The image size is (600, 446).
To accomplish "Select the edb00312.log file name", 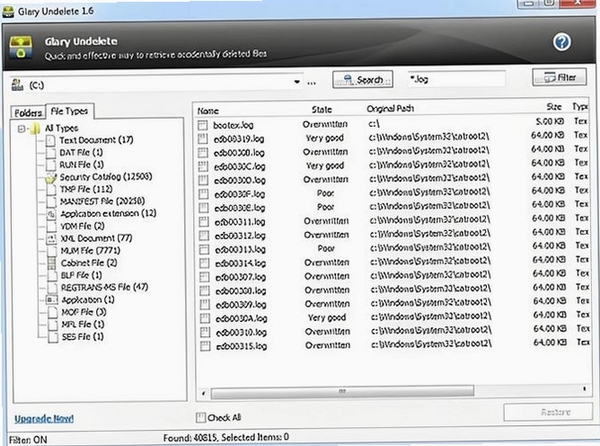I will pos(240,236).
